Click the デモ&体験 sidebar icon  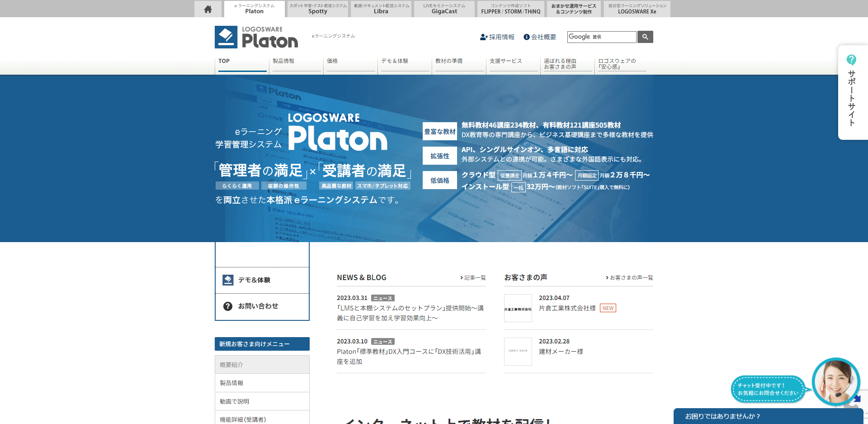click(x=228, y=280)
